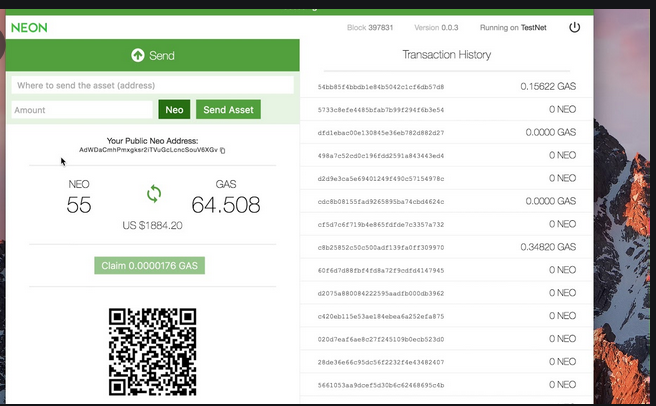Open transaction 5733c8efe4485bfab7b99f294f6b3e54
656x406 pixels.
381,110
